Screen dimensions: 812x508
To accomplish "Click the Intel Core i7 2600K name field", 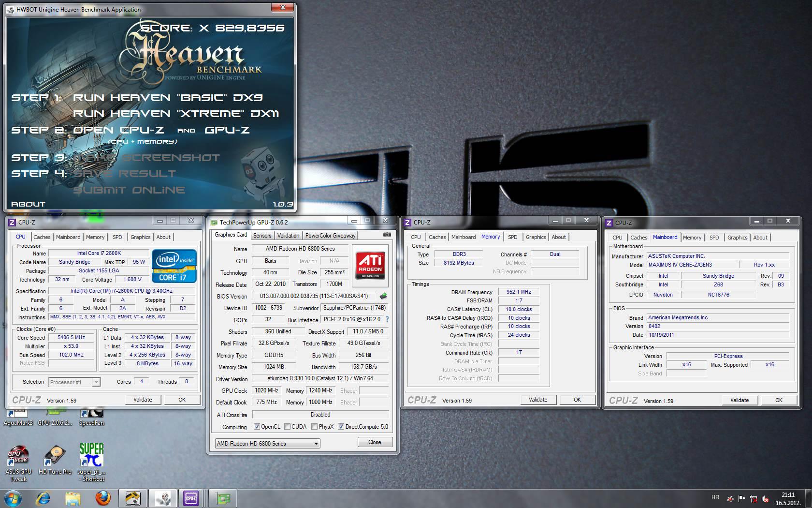I will [x=99, y=253].
